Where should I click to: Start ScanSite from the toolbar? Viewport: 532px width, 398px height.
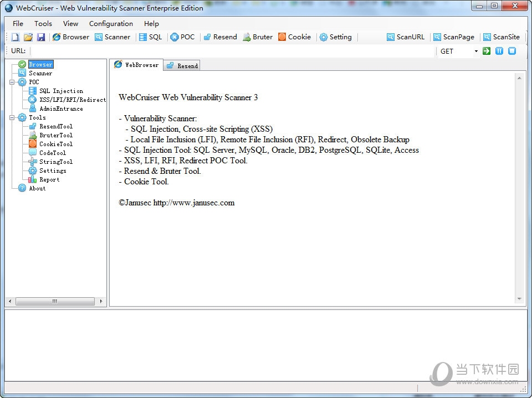click(502, 37)
